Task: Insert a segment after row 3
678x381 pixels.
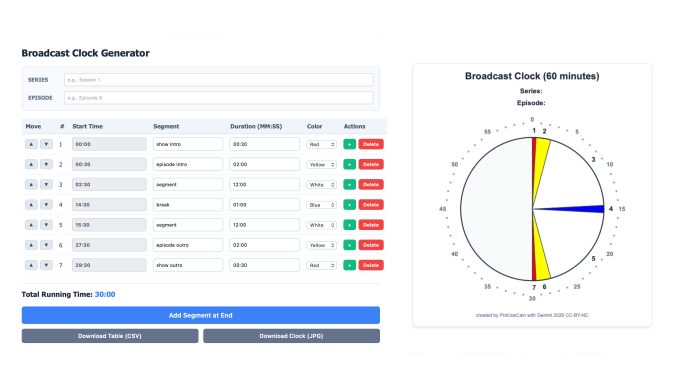Action: (x=349, y=185)
